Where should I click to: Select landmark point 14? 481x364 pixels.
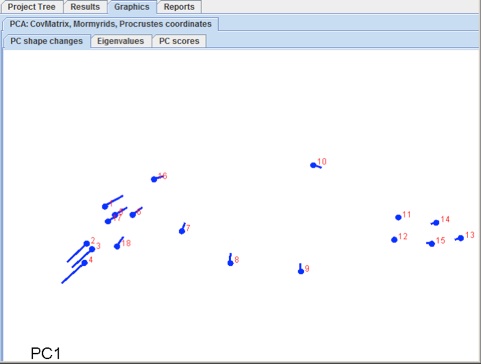point(436,223)
